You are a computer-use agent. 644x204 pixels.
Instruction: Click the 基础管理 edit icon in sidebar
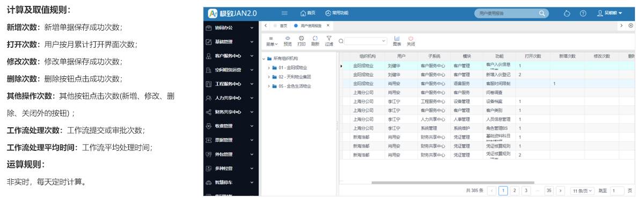pyautogui.click(x=209, y=41)
